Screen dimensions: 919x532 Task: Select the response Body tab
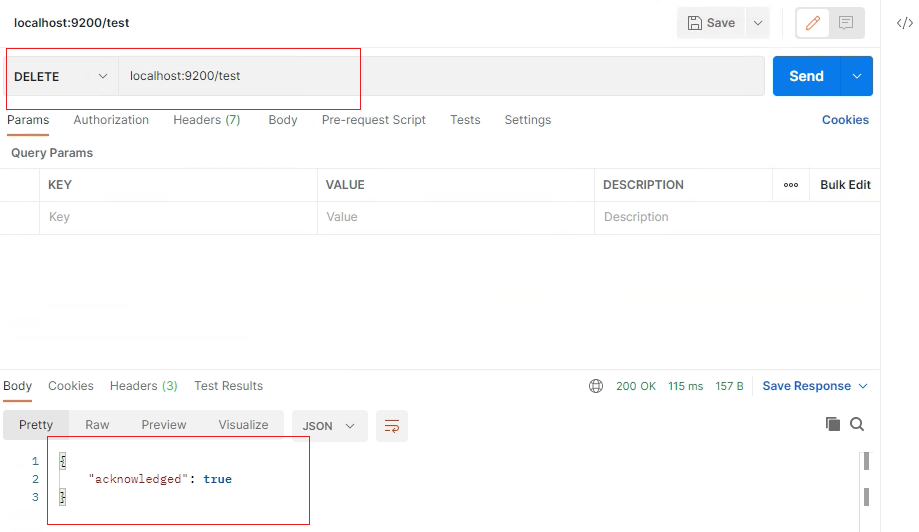[x=18, y=386]
